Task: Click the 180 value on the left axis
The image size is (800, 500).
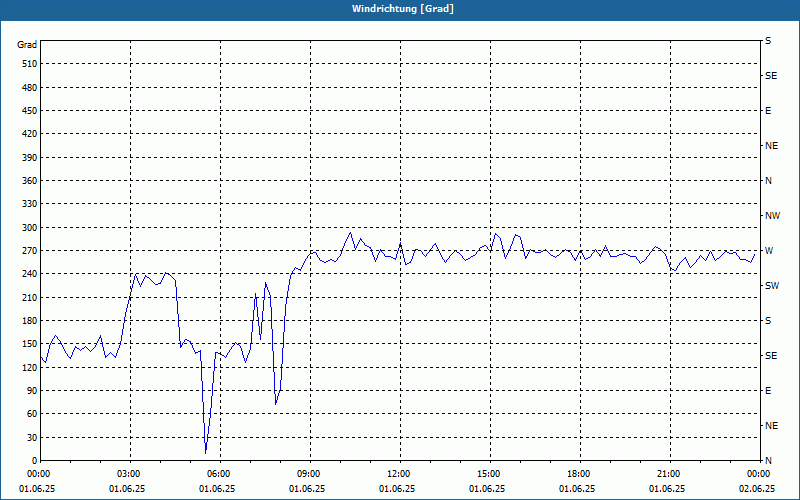Action: click(x=30, y=321)
